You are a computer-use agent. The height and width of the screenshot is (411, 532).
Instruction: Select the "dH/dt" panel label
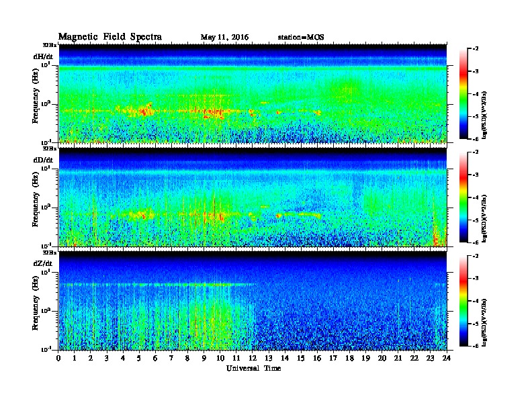point(43,57)
